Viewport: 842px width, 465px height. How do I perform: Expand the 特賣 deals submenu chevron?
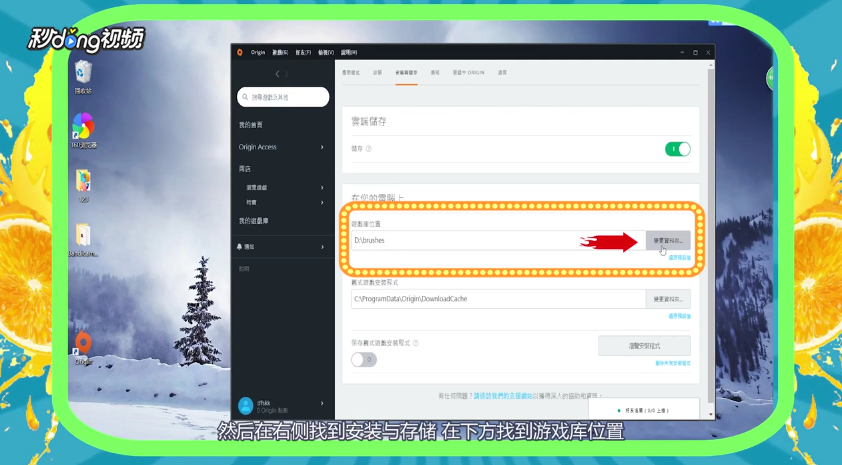322,202
